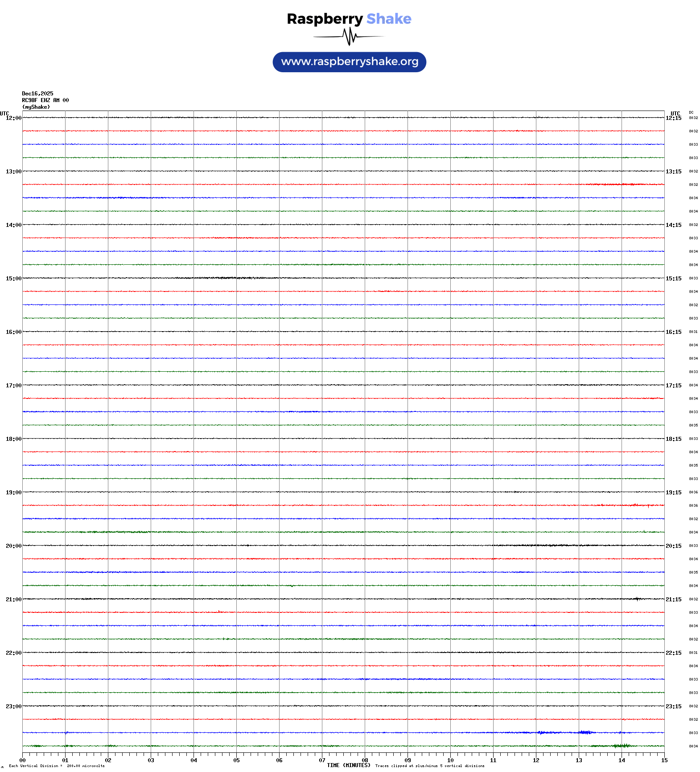Click the vertical division 200.00 microvolts note
Image resolution: width=700 pixels, height=772 pixels.
pyautogui.click(x=57, y=766)
